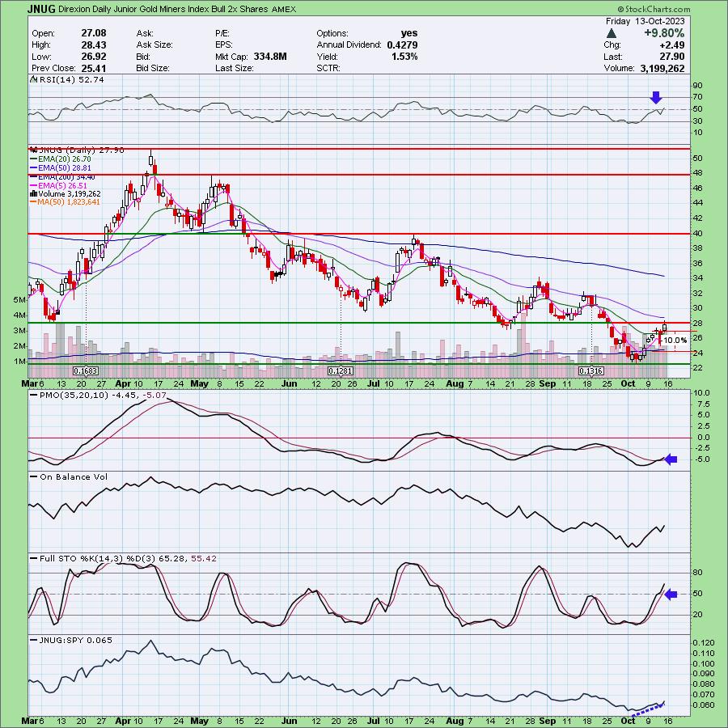
Task: Click the Last price 27.90
Action: pyautogui.click(x=672, y=57)
